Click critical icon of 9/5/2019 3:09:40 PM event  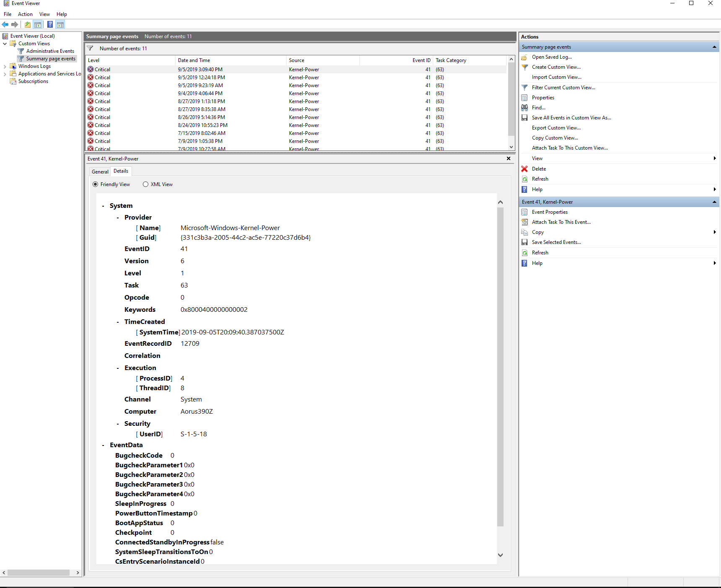point(90,70)
